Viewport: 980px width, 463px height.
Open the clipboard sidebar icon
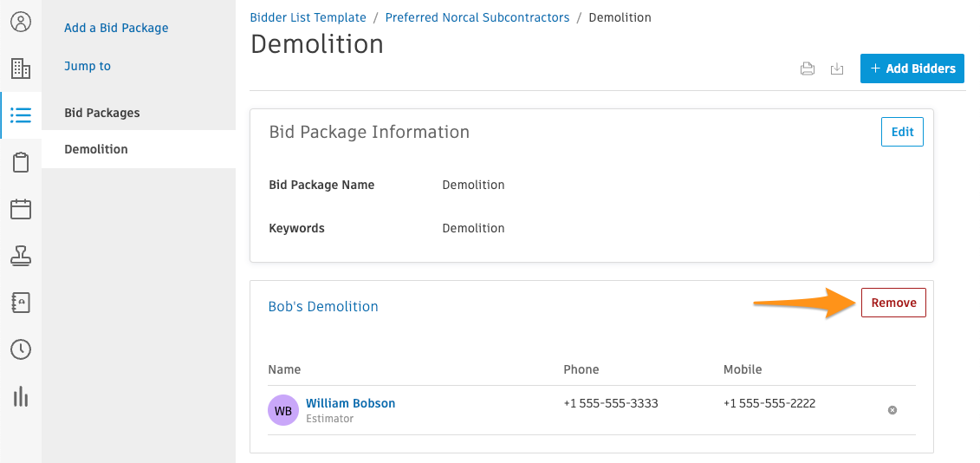[x=21, y=162]
